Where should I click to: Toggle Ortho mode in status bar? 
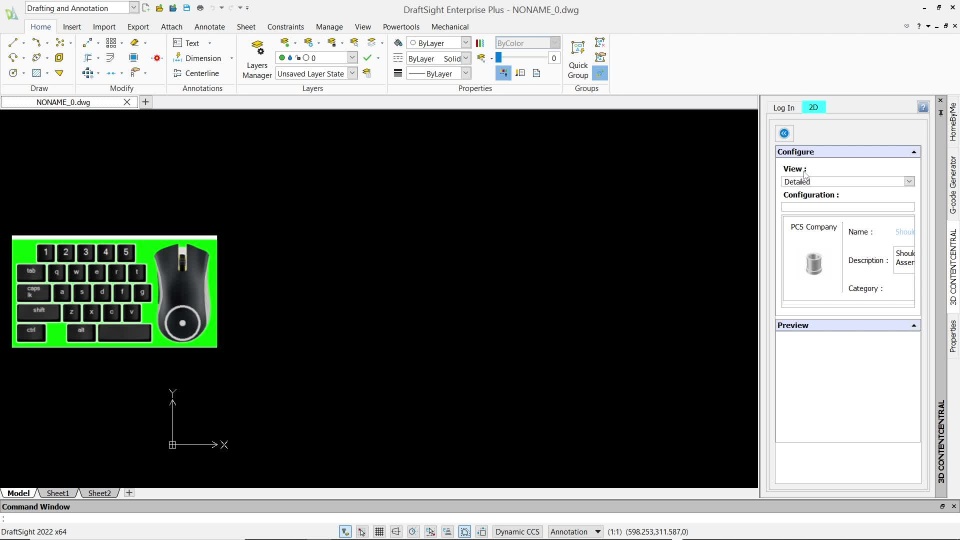click(x=396, y=531)
